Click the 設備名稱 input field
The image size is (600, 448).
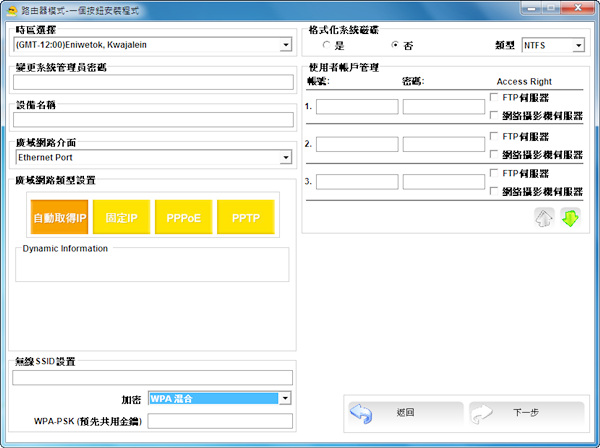pos(152,120)
